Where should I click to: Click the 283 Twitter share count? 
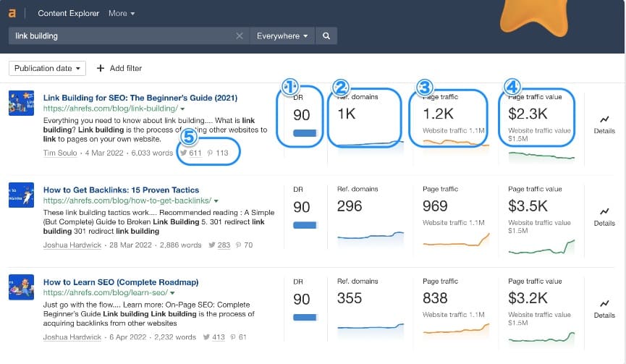click(224, 245)
